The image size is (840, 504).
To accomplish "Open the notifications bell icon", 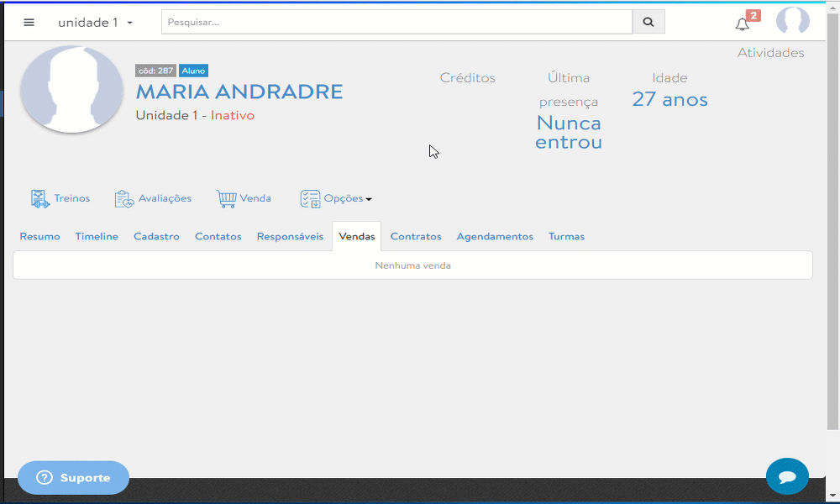I will click(742, 24).
